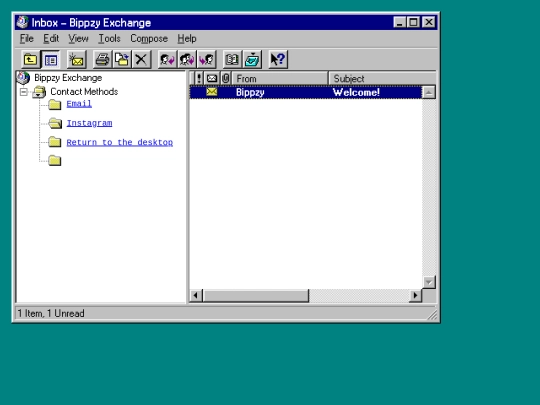The width and height of the screenshot is (540, 405).
Task: Open the View menu
Action: pyautogui.click(x=78, y=39)
